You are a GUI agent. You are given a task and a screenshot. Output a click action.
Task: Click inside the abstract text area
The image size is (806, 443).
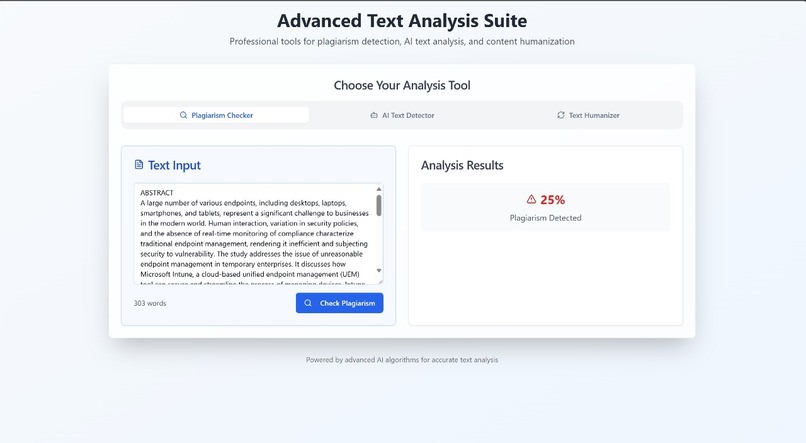(x=255, y=233)
